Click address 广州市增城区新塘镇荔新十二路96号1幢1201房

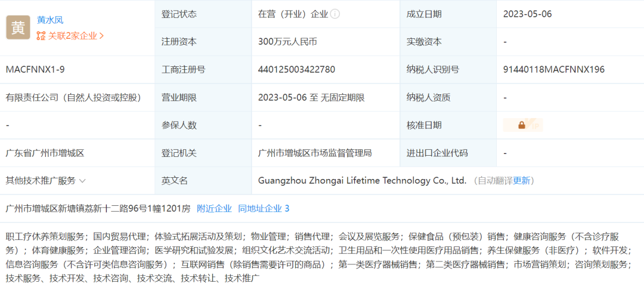pyautogui.click(x=98, y=209)
